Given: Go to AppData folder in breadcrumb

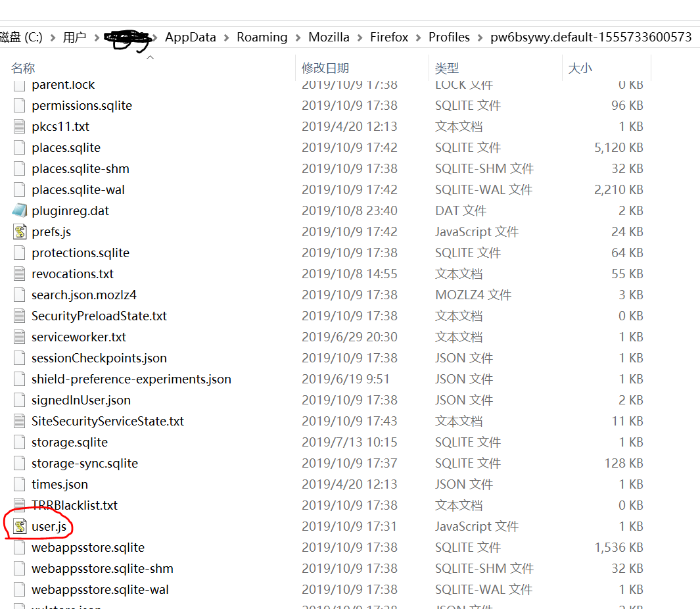Looking at the screenshot, I should pyautogui.click(x=191, y=37).
